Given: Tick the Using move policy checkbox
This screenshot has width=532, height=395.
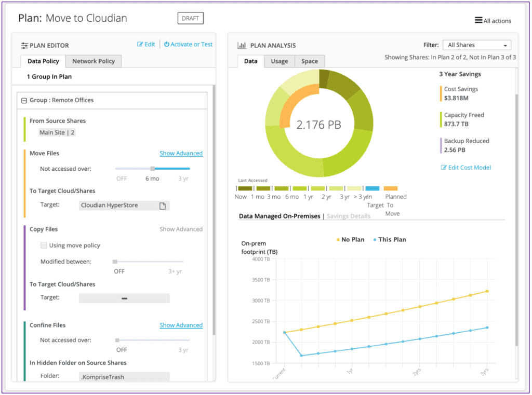Looking at the screenshot, I should (x=44, y=245).
